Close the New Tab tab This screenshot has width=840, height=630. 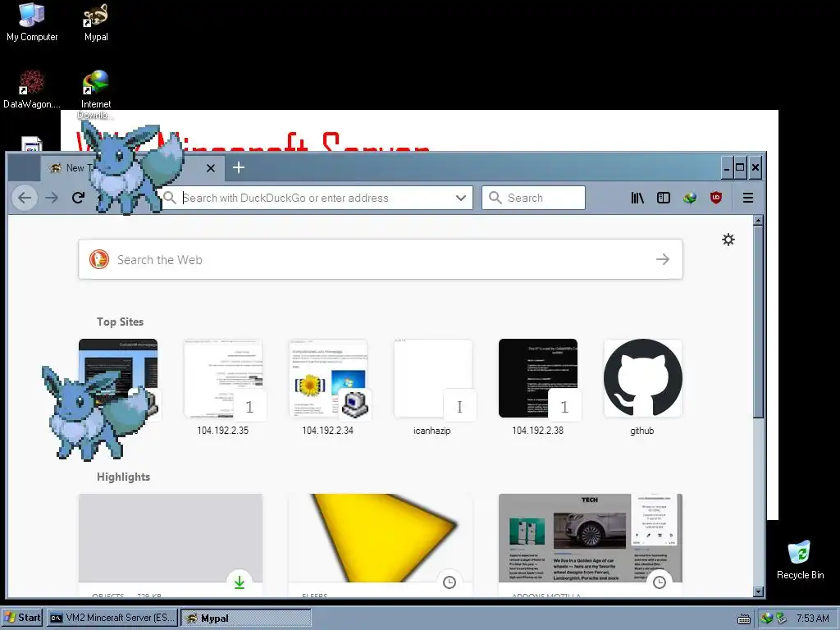pos(211,168)
